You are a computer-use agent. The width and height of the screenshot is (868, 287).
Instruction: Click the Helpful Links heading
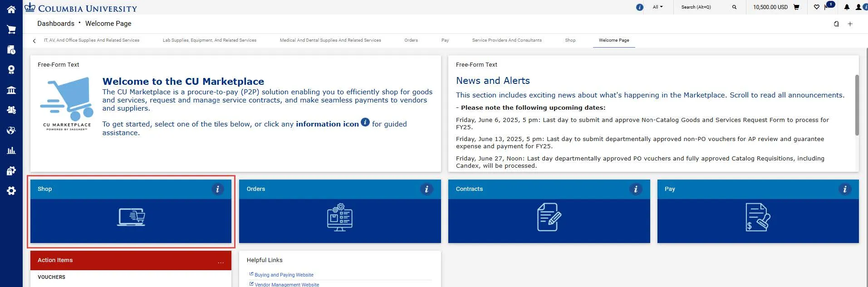(265, 260)
